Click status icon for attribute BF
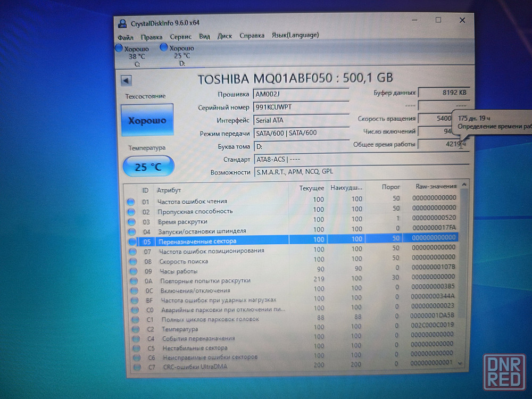This screenshot has height=399, width=532. pos(135,300)
